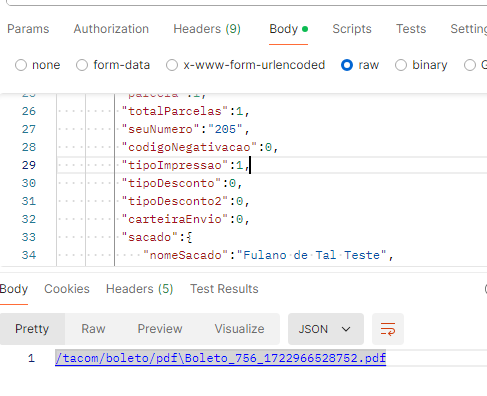
Task: Click the "sacado" object line
Action: (157, 237)
